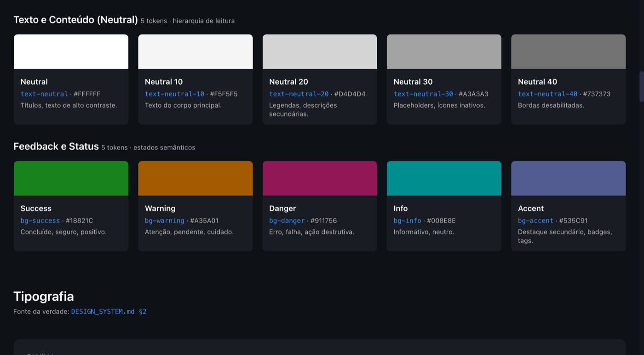Image resolution: width=644 pixels, height=355 pixels.
Task: Click the #008E8E hex value
Action: (441, 221)
